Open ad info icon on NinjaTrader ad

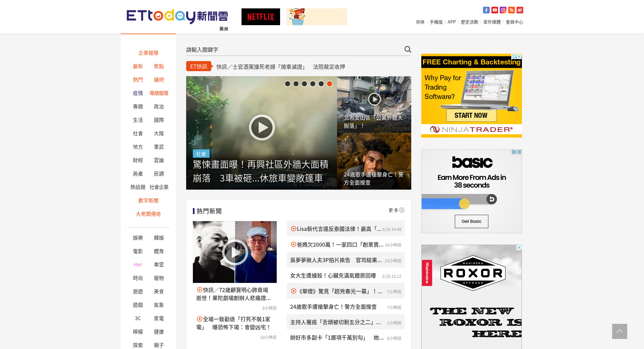[x=514, y=57]
